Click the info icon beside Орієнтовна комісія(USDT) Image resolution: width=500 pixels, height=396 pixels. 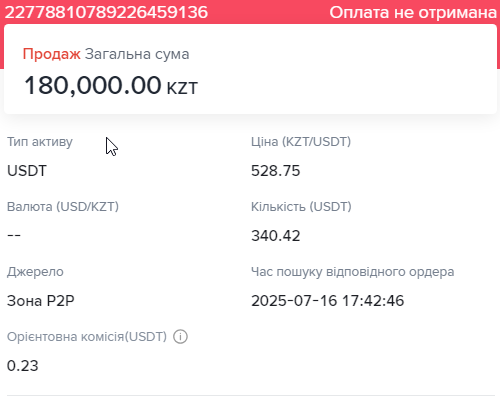point(180,337)
